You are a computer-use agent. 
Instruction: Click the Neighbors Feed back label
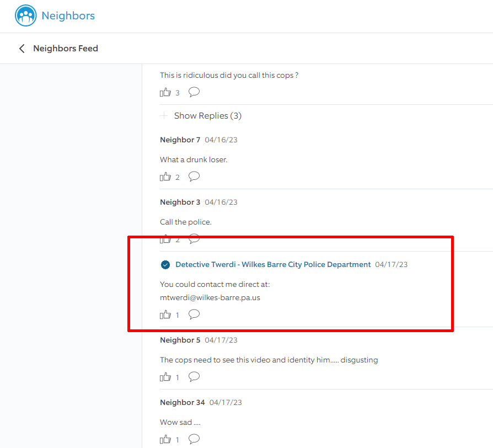66,49
